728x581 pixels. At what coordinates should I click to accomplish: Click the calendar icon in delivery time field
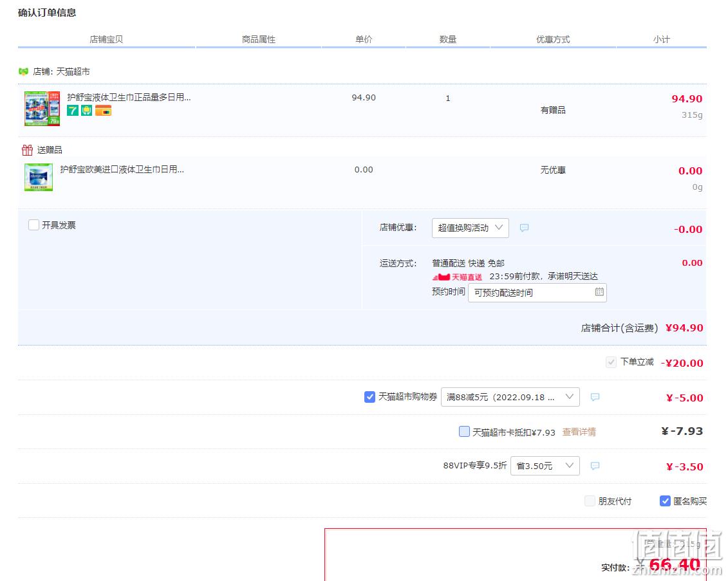pyautogui.click(x=599, y=292)
